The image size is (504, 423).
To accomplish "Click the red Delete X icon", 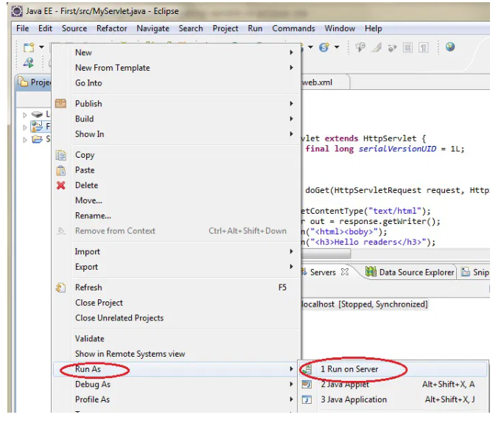I will click(x=61, y=186).
